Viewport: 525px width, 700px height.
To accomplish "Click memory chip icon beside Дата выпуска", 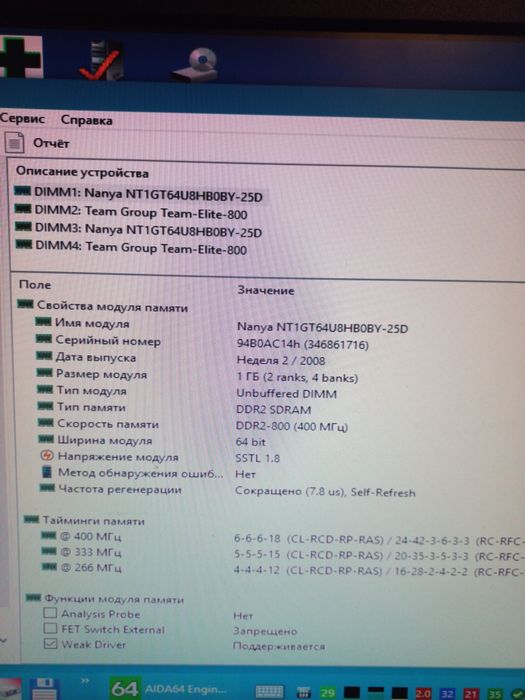I will coord(44,355).
